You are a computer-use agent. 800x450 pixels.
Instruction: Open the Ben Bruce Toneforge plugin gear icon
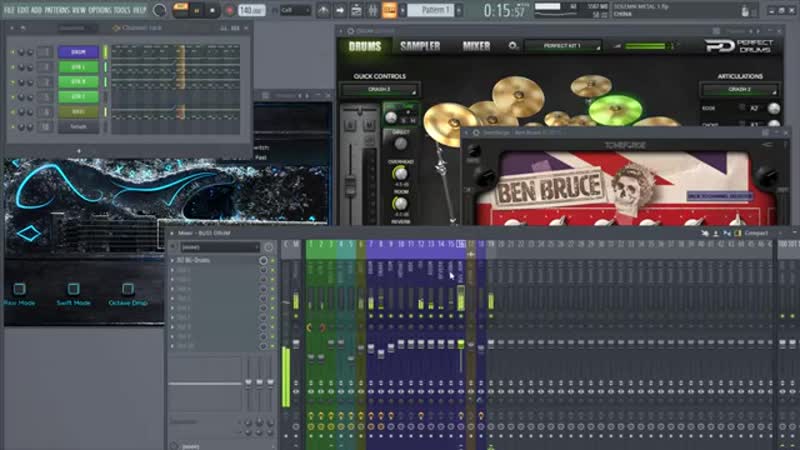point(476,133)
